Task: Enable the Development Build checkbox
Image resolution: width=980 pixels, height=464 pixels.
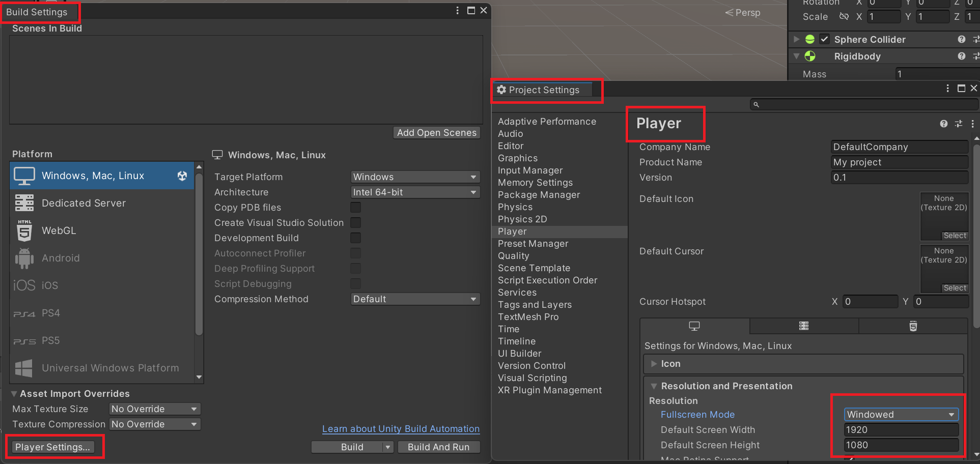Action: 355,238
